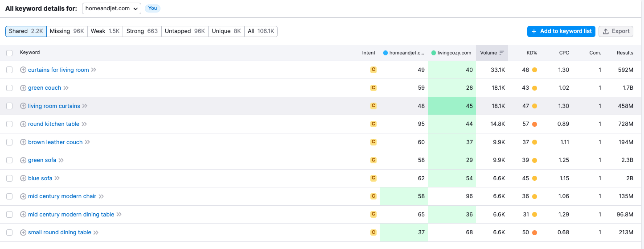Click Add to keyword list button
644x249 pixels.
click(x=561, y=31)
